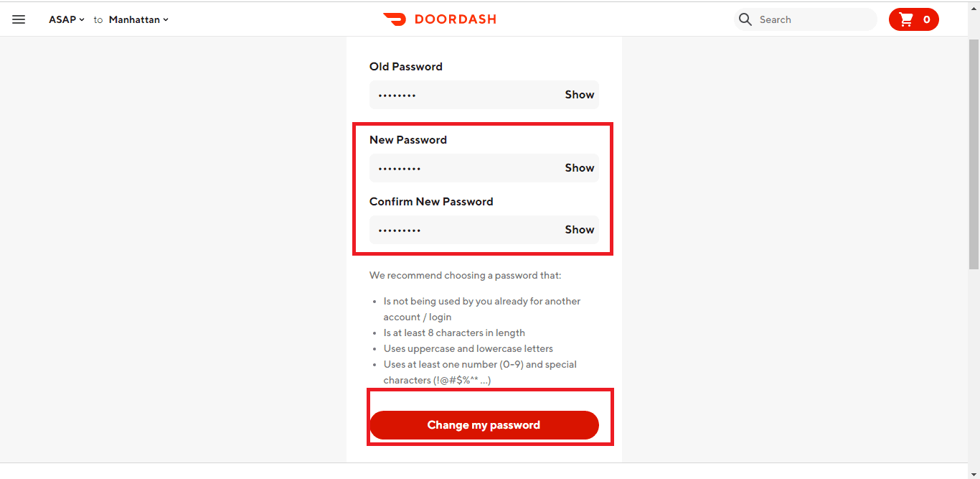Click into the Old Password field
This screenshot has width=980, height=479.
463,95
